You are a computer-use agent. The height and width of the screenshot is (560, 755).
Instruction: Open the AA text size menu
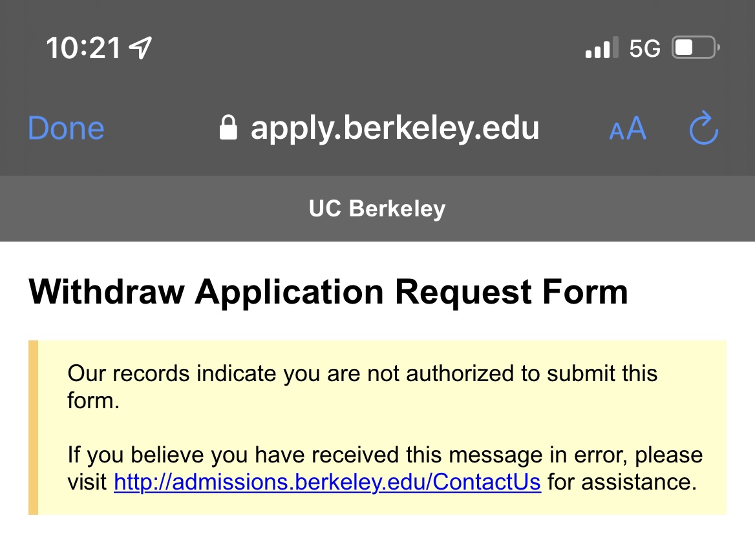(x=628, y=129)
